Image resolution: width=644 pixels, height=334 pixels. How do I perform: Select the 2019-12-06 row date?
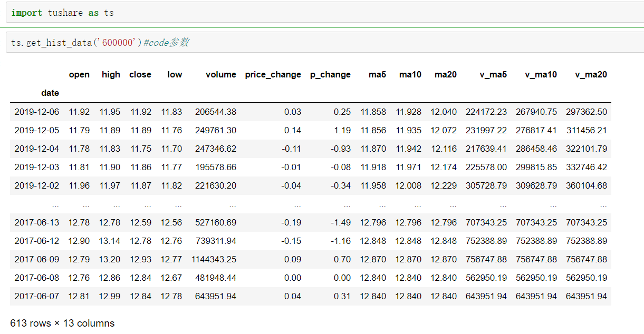point(36,112)
